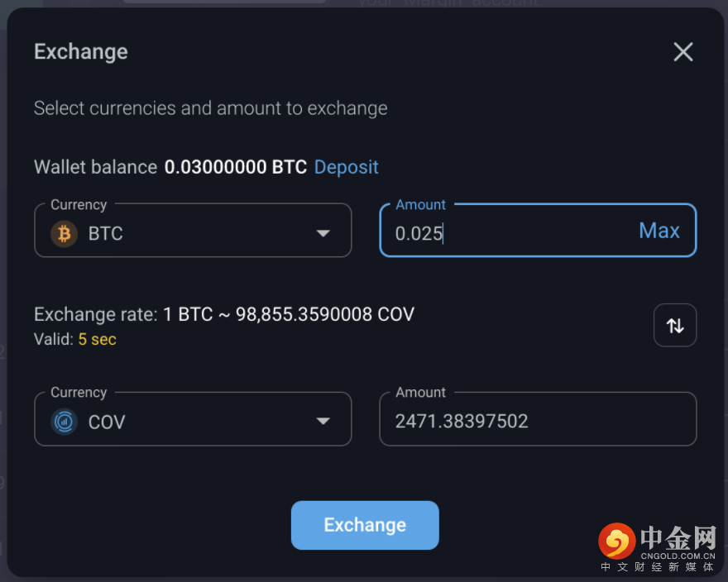Open the target currency selector showing COV
This screenshot has height=582, width=728.
(192, 420)
